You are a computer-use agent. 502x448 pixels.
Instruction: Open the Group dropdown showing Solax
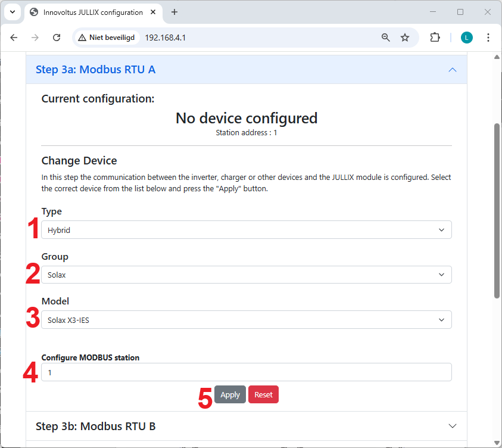pyautogui.click(x=247, y=275)
